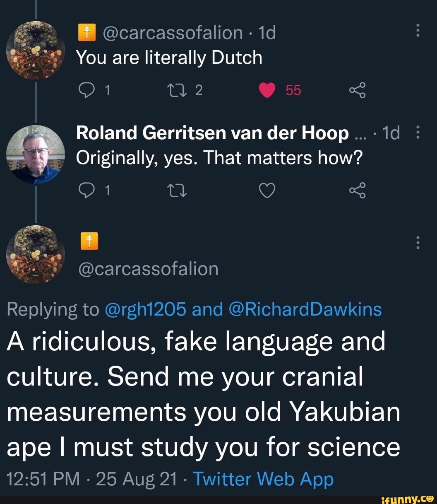
Task: Unlike the tweet showing 55 likes
Action: (267, 90)
